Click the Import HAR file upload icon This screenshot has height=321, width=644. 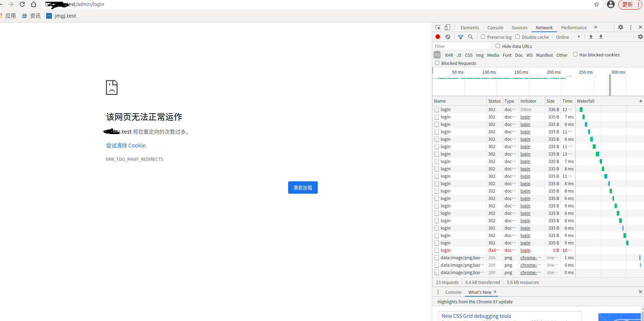click(x=591, y=37)
